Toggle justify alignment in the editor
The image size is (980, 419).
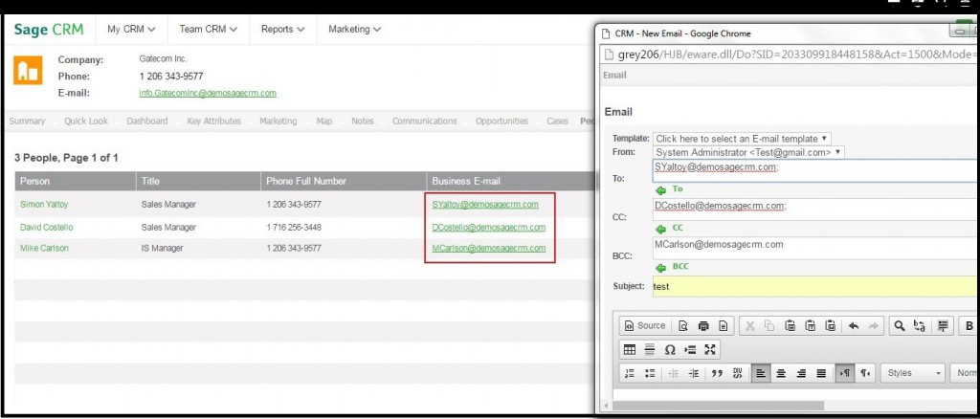(x=821, y=373)
